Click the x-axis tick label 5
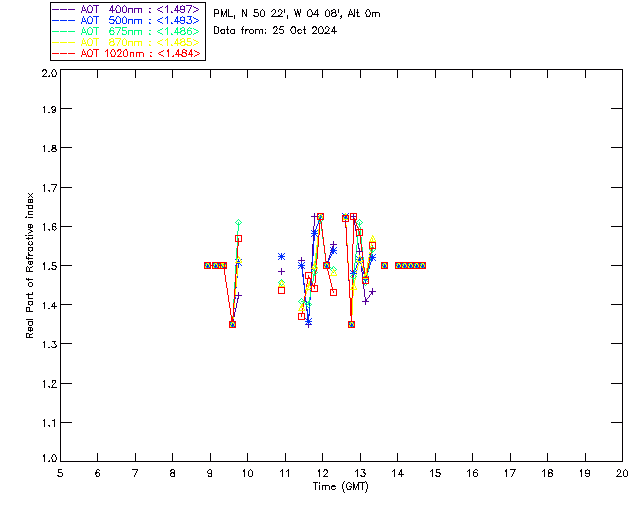Screen dimensions: 640x512 [60, 473]
